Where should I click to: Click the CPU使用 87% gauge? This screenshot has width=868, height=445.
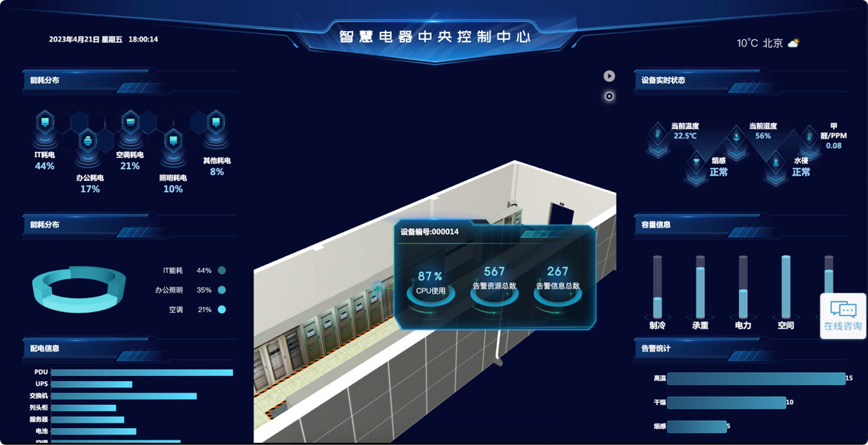click(430, 286)
